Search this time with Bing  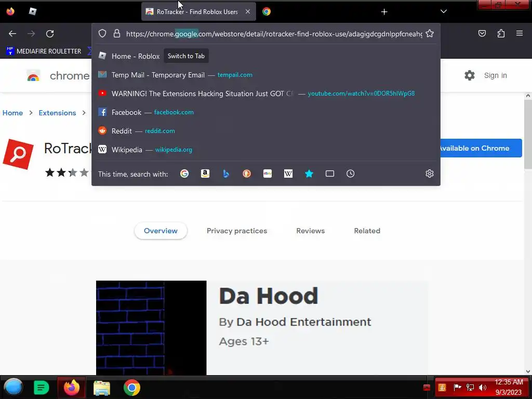(226, 174)
